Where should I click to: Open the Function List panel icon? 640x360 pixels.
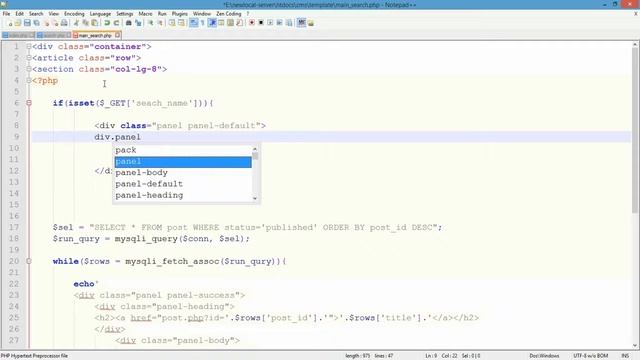tap(239, 23)
